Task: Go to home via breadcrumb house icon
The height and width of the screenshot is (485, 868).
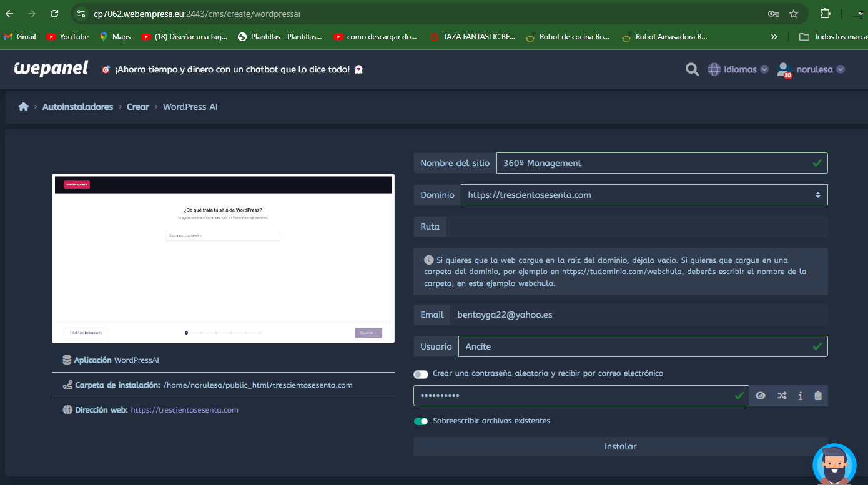Action: [x=24, y=107]
